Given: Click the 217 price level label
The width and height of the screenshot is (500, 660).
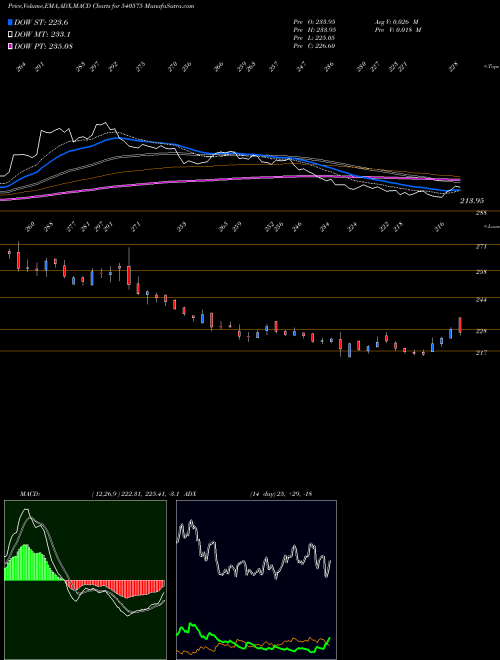Looking at the screenshot, I should (481, 353).
